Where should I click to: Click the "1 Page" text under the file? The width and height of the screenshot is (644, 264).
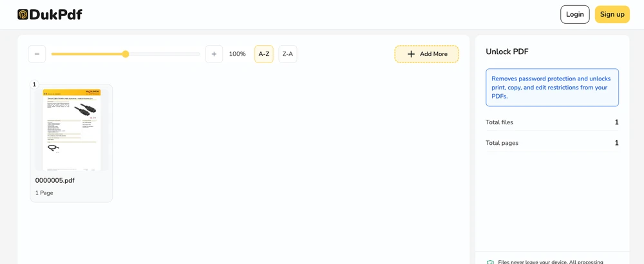pyautogui.click(x=44, y=193)
